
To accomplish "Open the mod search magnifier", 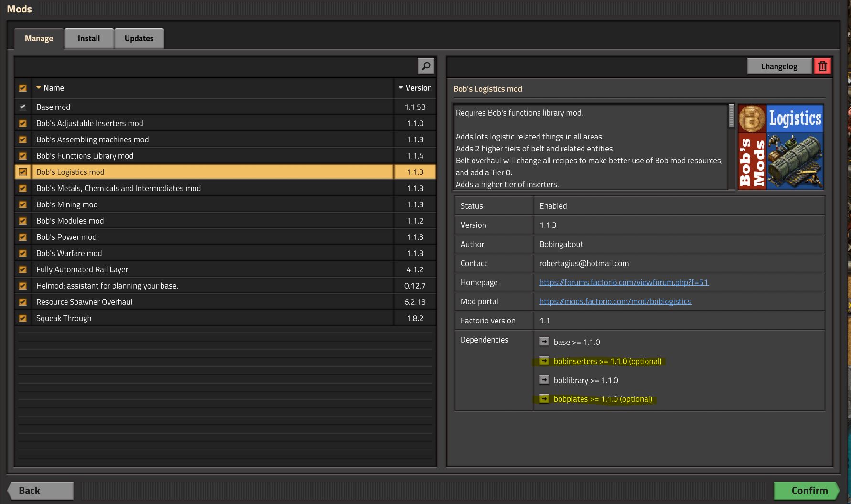I will [x=426, y=66].
